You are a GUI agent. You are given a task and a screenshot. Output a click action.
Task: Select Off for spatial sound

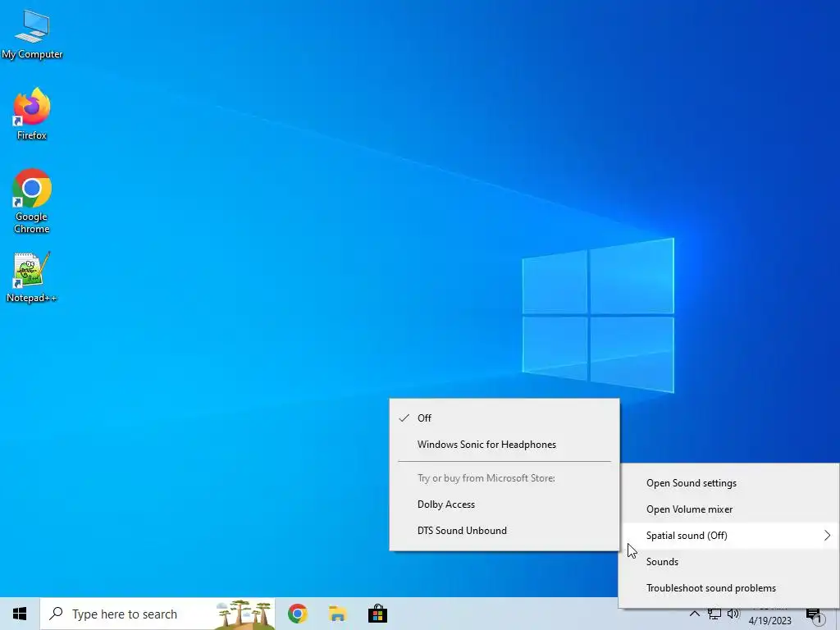coord(504,418)
